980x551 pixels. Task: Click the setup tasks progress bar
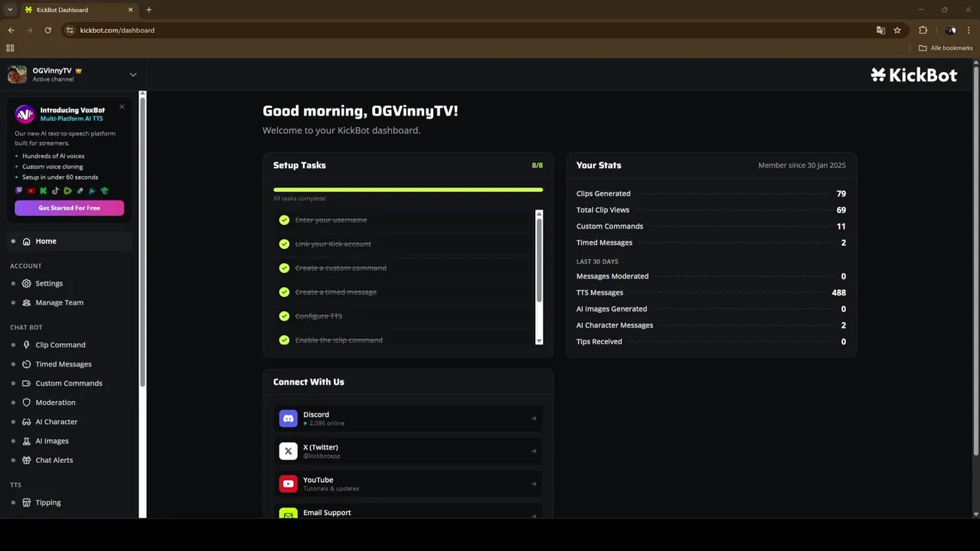click(408, 190)
